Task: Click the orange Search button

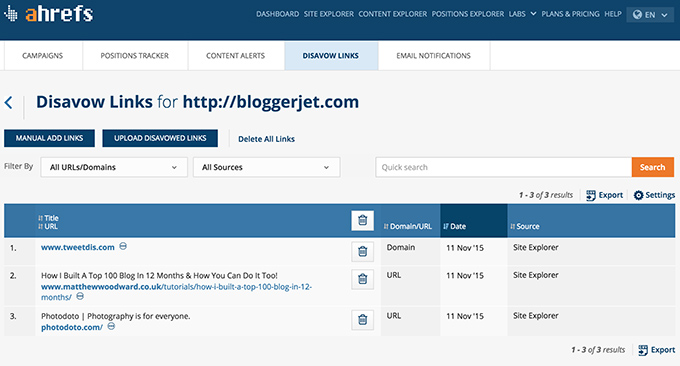Action: (652, 167)
